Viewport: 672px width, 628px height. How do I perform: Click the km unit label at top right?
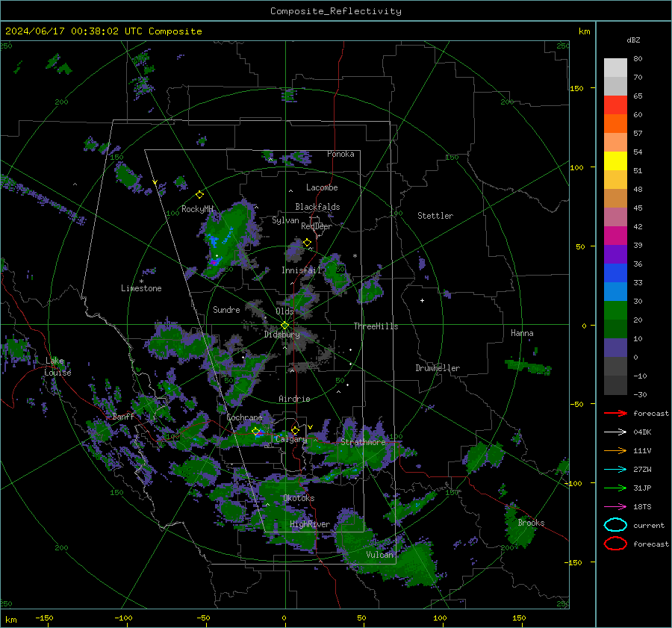click(584, 31)
